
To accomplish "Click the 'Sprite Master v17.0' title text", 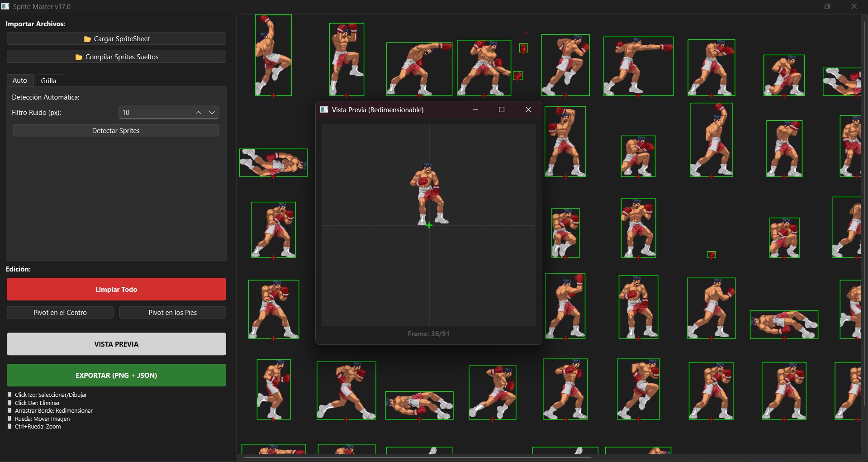I will pos(42,7).
